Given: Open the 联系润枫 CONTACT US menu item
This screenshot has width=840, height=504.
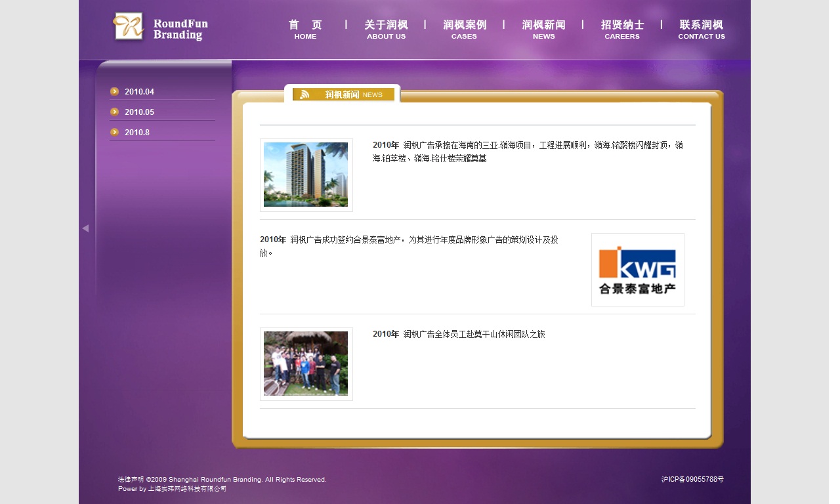Looking at the screenshot, I should pos(702,30).
